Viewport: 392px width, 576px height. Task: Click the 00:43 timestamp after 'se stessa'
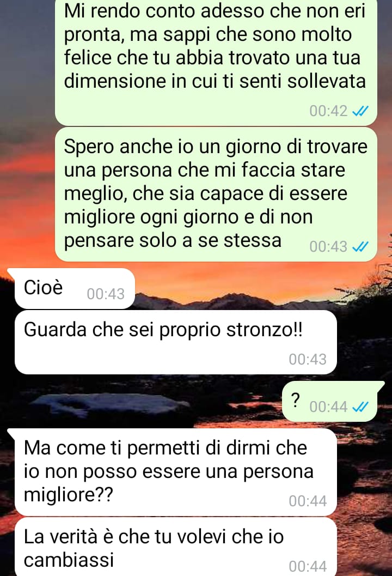[328, 246]
